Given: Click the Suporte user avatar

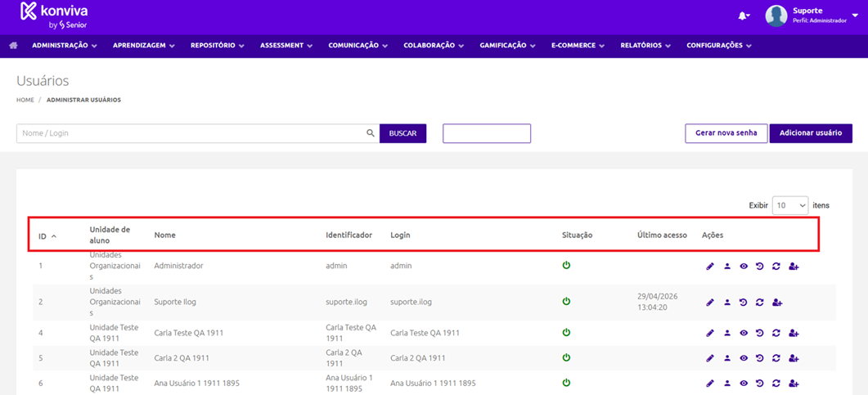Looking at the screenshot, I should (x=776, y=16).
